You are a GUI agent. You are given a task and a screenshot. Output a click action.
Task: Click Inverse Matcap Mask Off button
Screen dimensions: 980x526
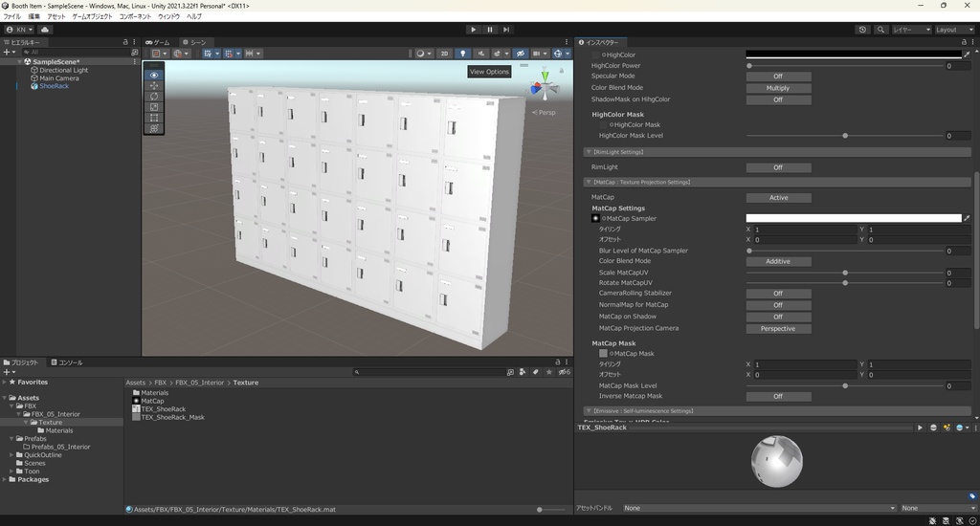coord(778,397)
